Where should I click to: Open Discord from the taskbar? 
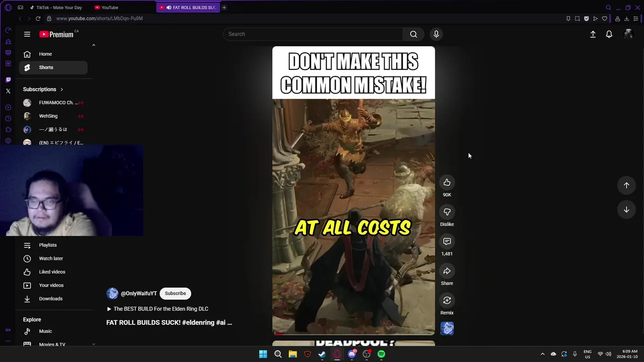352,354
